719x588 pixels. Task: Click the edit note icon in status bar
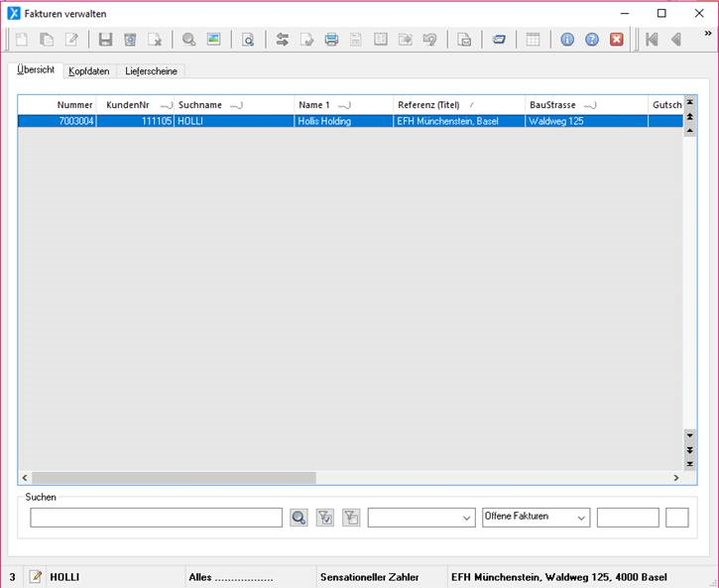click(x=36, y=577)
